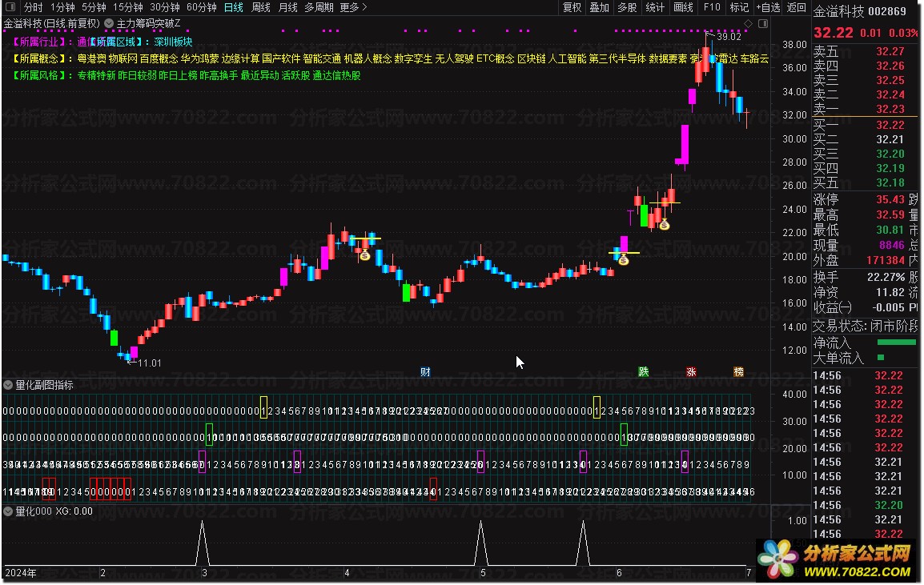Click the 无人驾驶 concept tag
This screenshot has width=924, height=585.
[454, 59]
